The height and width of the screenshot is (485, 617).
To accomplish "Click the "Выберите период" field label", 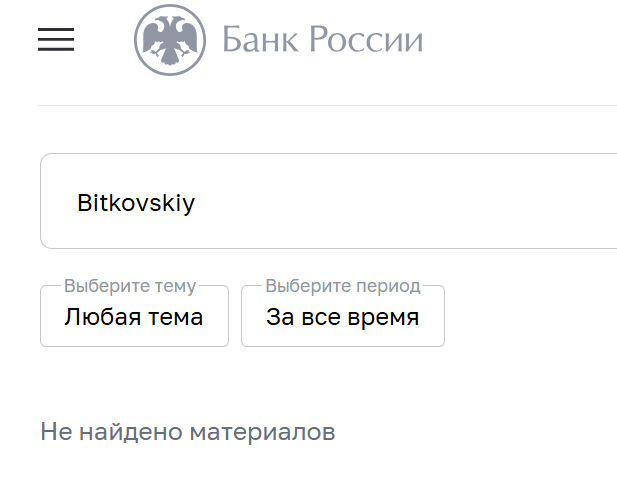I will [x=343, y=286].
